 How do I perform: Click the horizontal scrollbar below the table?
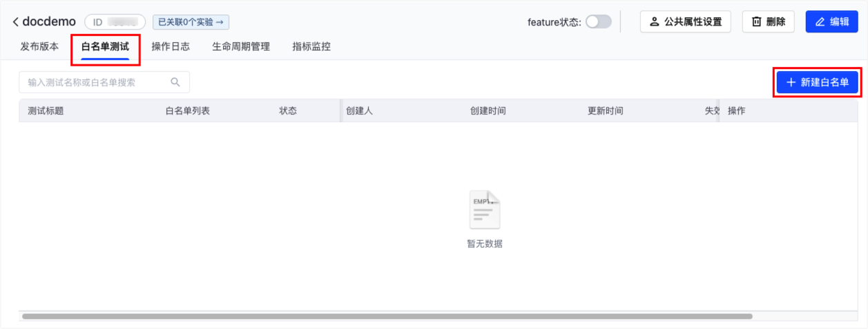[x=387, y=316]
